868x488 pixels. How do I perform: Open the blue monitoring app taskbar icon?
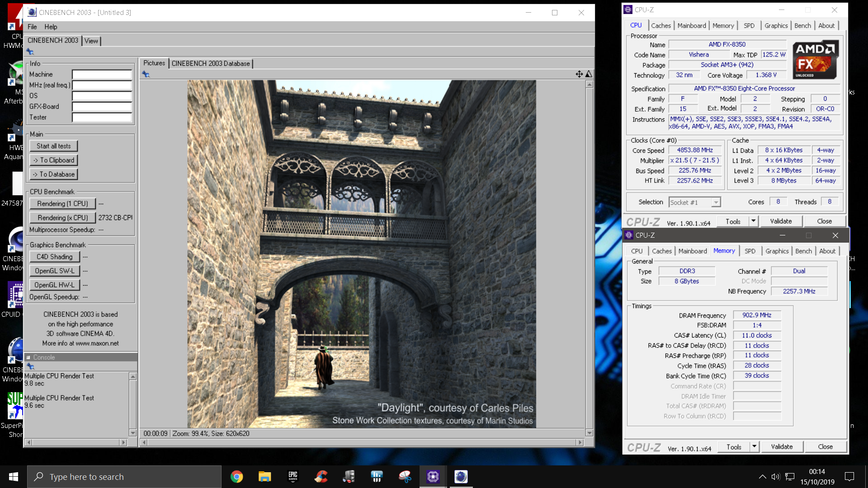click(377, 477)
